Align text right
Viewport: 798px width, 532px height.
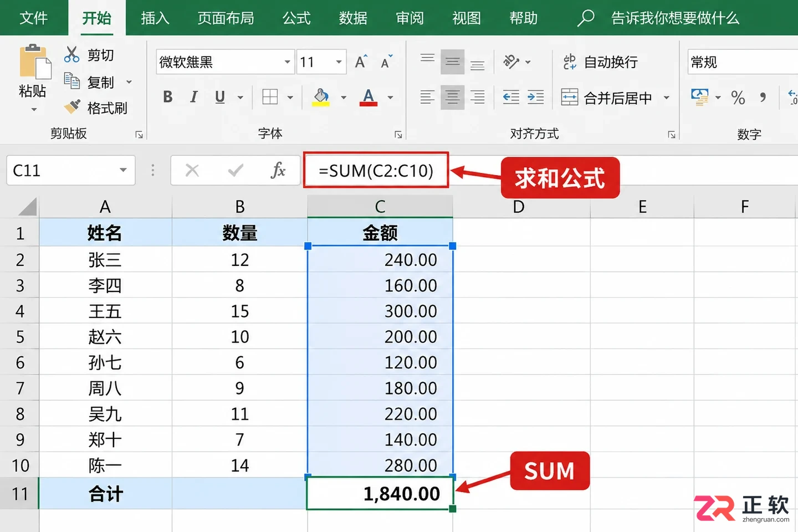click(477, 98)
